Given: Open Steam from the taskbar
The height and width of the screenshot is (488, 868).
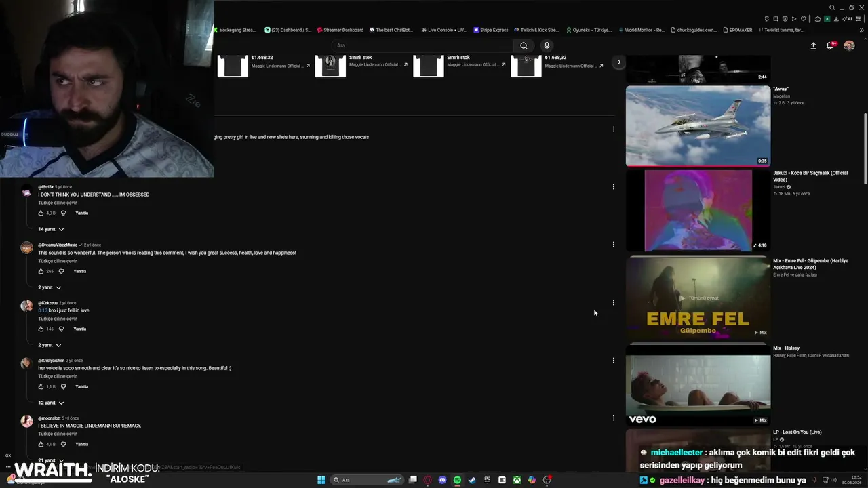Looking at the screenshot, I should point(472,480).
